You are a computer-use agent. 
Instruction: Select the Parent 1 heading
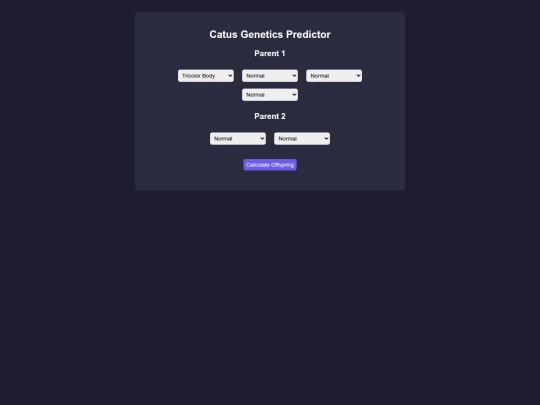[x=270, y=53]
